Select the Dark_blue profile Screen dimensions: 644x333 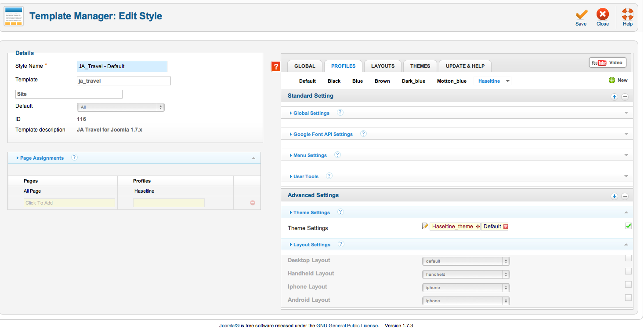[x=413, y=81]
